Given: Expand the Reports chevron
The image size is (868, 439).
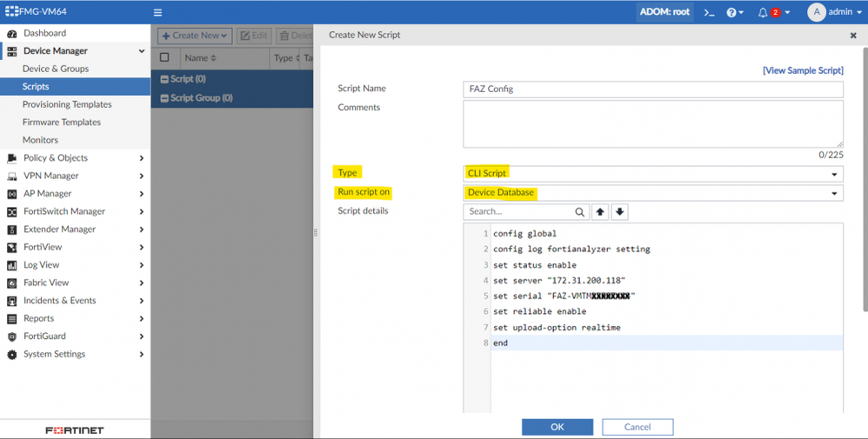Looking at the screenshot, I should (142, 319).
